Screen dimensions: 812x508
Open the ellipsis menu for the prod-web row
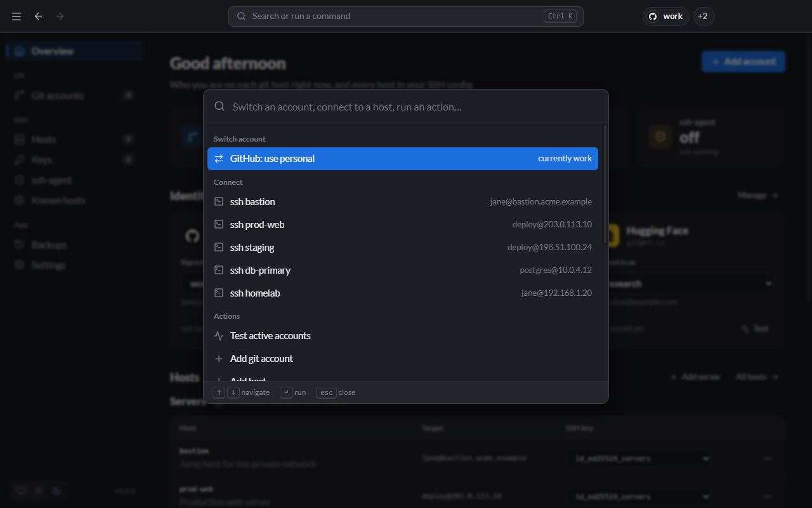[767, 496]
